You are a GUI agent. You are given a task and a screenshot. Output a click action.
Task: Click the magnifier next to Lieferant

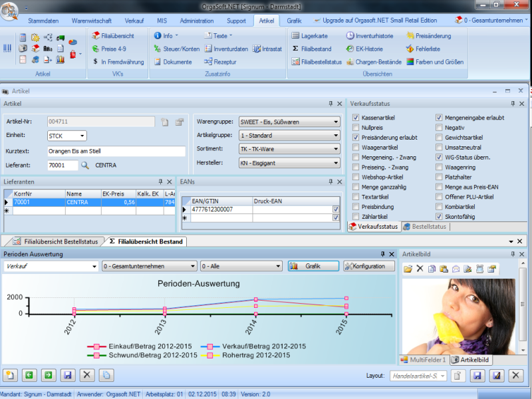point(85,165)
